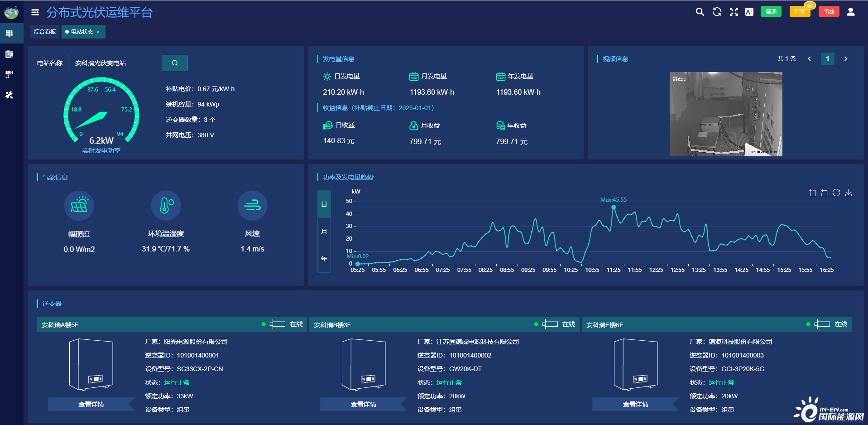
Task: Go to next video page arrow
Action: coord(845,59)
